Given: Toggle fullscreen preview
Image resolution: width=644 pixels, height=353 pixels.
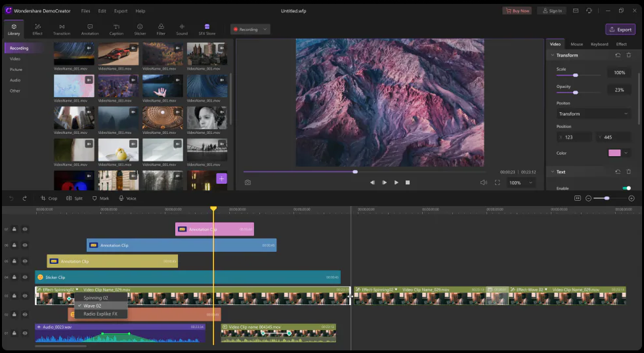Looking at the screenshot, I should pos(497,182).
